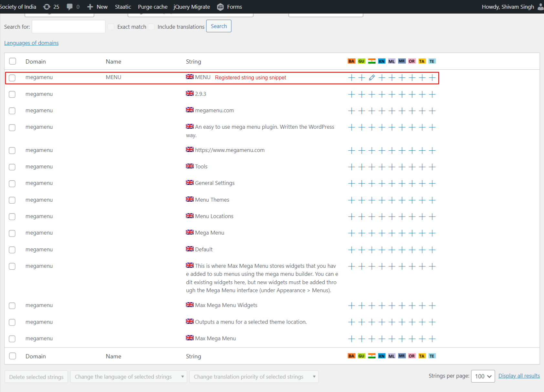This screenshot has width=544, height=392.
Task: Click the BA language flag in header
Action: click(x=351, y=61)
